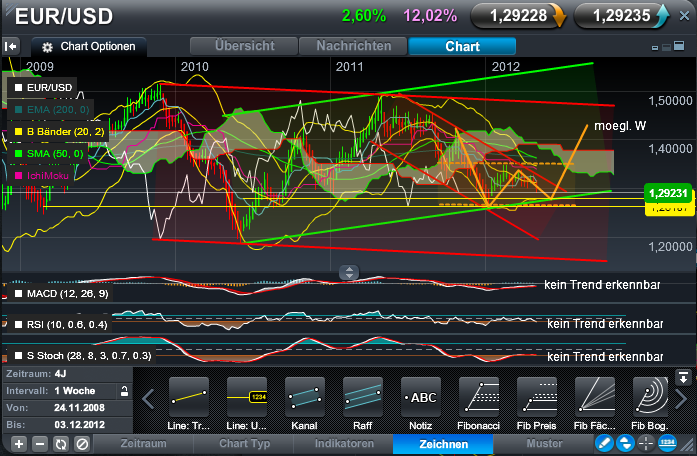Viewport: 697px width, 456px height.
Task: Close the EUR/USD chart window
Action: pyautogui.click(x=685, y=16)
